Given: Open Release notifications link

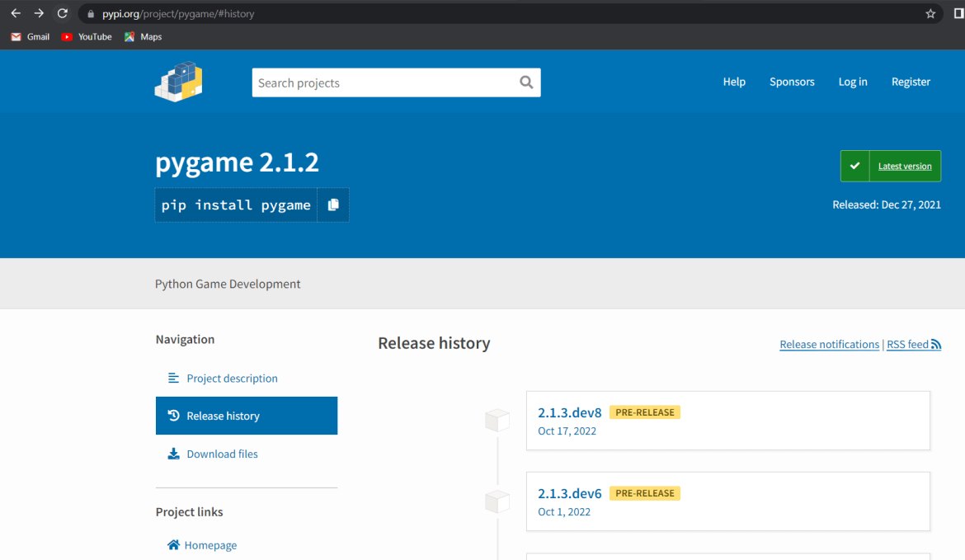Looking at the screenshot, I should point(830,345).
